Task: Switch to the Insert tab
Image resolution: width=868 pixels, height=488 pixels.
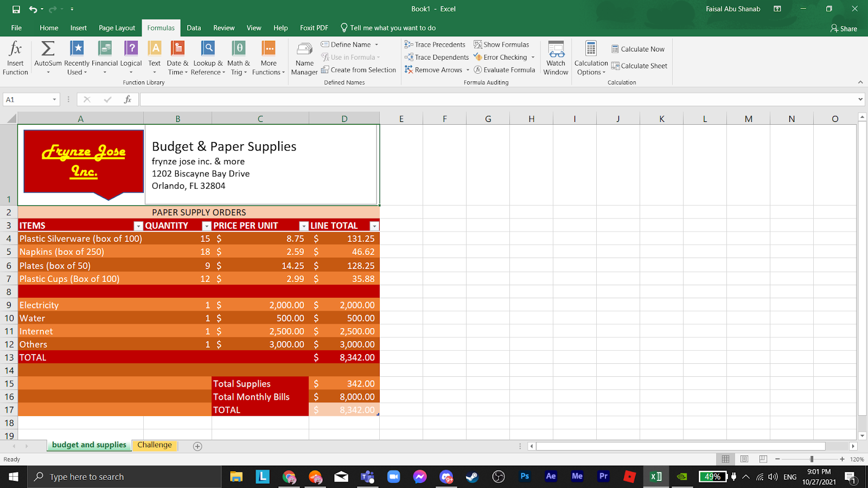Action: (x=79, y=28)
